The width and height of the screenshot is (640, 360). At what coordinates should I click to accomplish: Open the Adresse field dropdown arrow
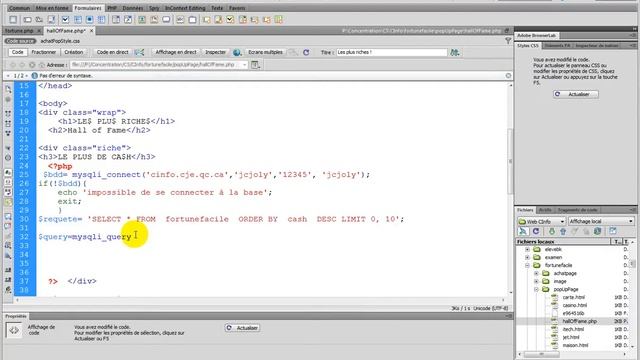pyautogui.click(x=244, y=64)
